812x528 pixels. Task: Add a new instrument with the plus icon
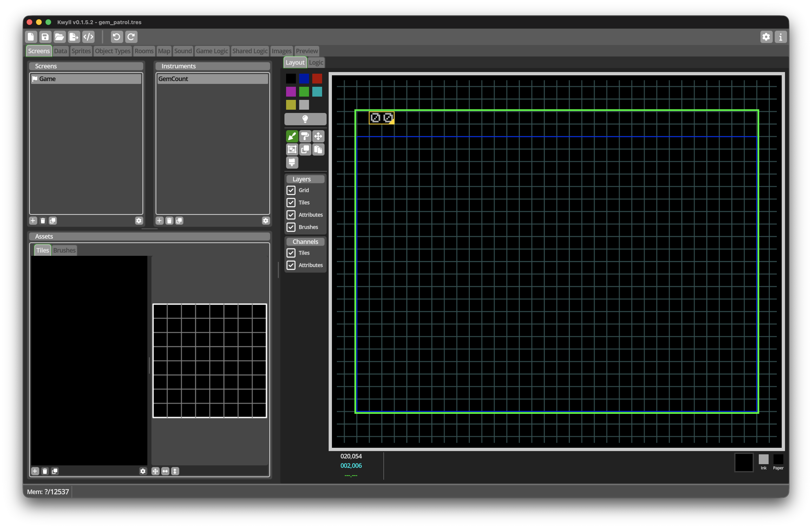pos(159,221)
